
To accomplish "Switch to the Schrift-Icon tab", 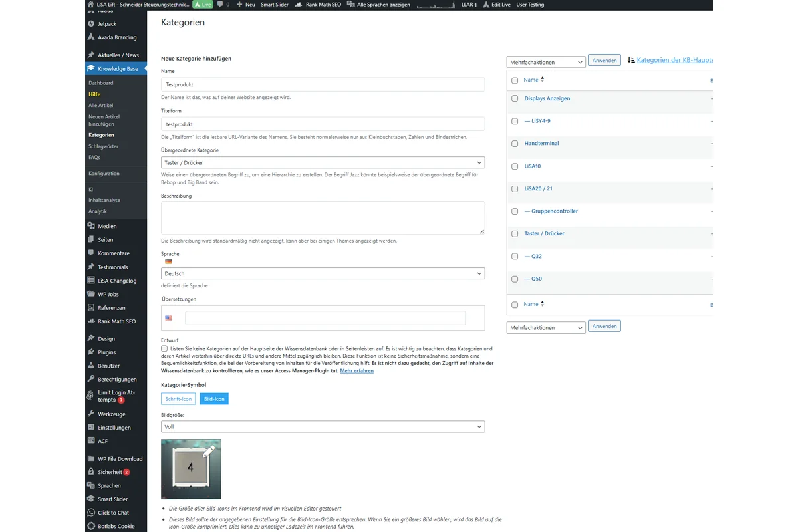I will coord(178,398).
